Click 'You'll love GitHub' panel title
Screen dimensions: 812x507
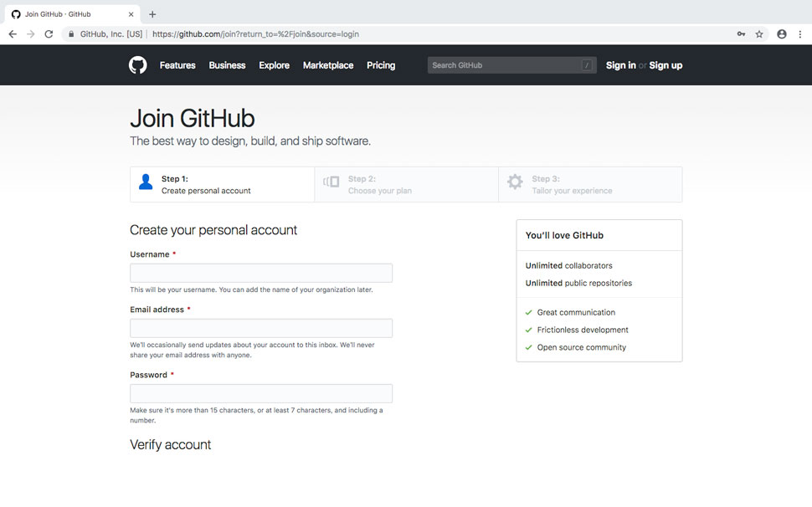click(564, 235)
